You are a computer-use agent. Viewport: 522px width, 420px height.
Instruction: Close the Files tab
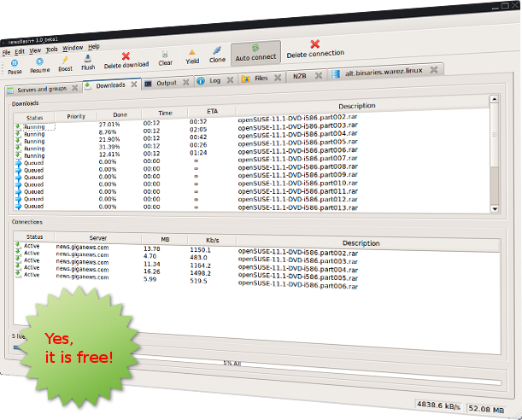(278, 78)
